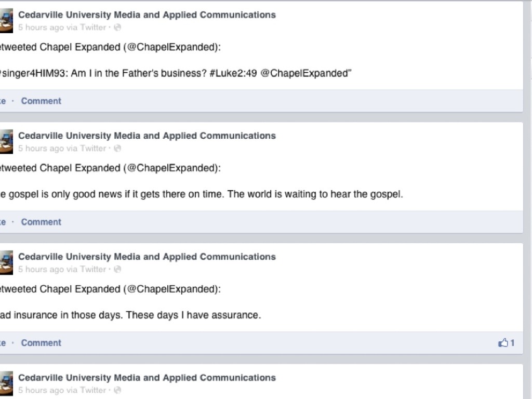Open Cedarville University page name on topmost post
Screen dimensions: 532x399
click(147, 15)
